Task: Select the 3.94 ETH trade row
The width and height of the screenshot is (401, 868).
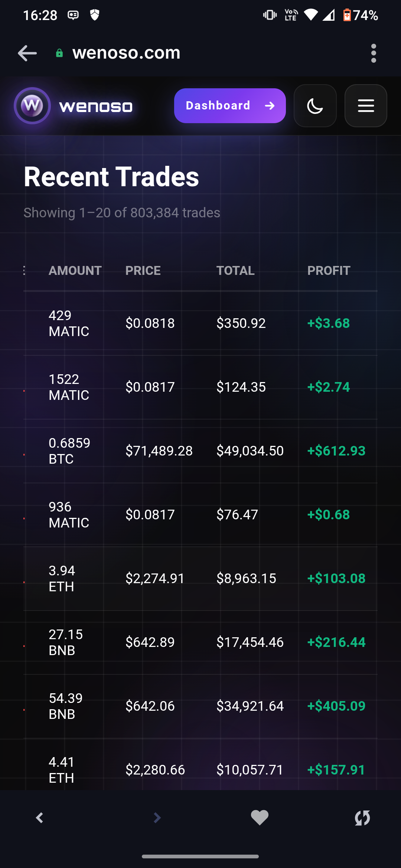Action: tap(200, 579)
